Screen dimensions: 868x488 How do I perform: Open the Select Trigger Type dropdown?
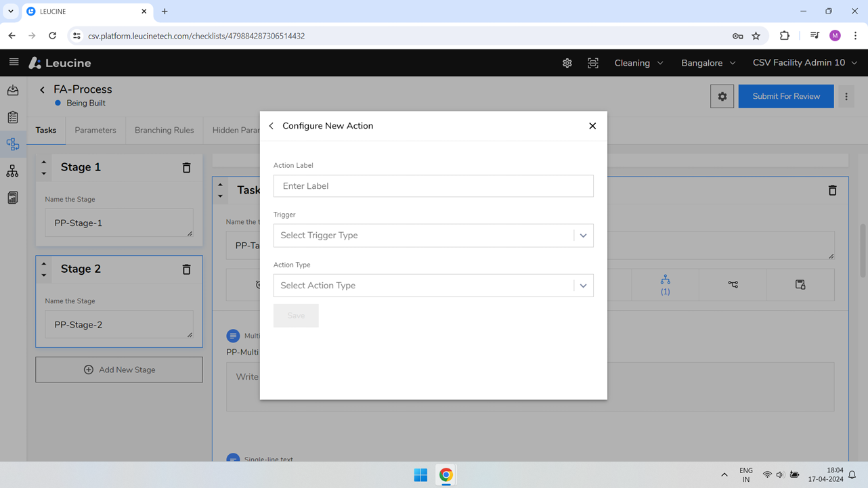click(x=433, y=235)
